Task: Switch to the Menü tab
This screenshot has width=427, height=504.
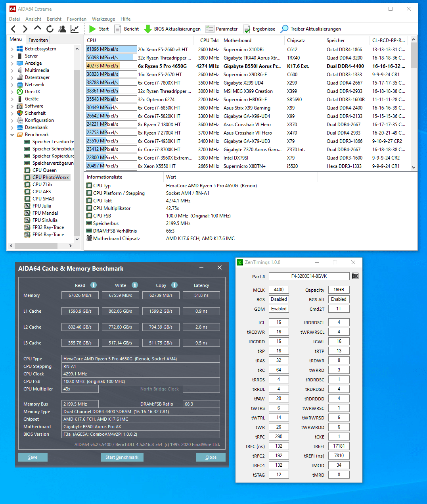Action: (x=16, y=39)
